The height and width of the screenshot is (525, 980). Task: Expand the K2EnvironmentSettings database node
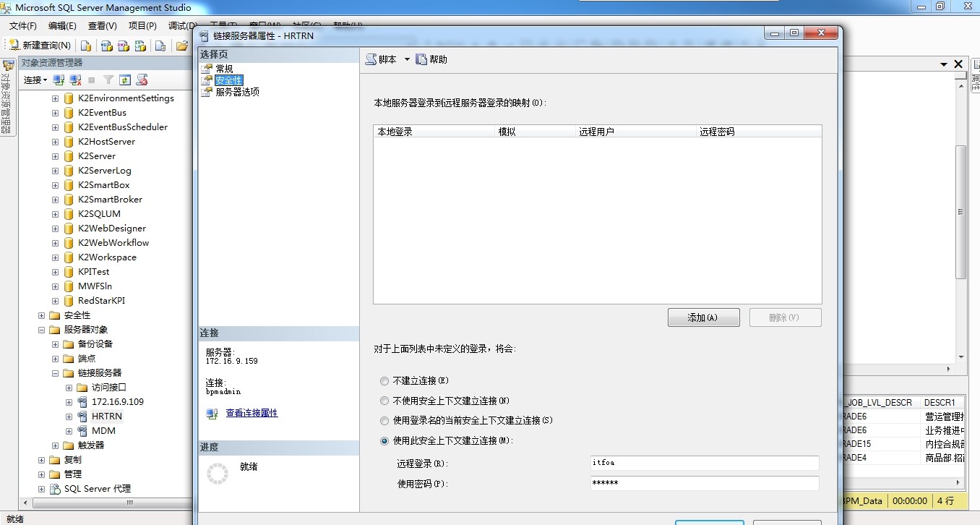click(56, 98)
